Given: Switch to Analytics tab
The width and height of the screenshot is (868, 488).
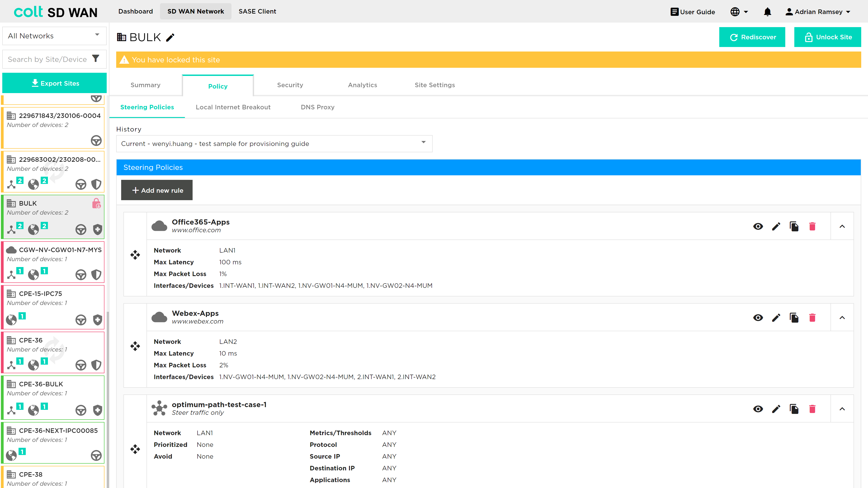Looking at the screenshot, I should click(363, 85).
